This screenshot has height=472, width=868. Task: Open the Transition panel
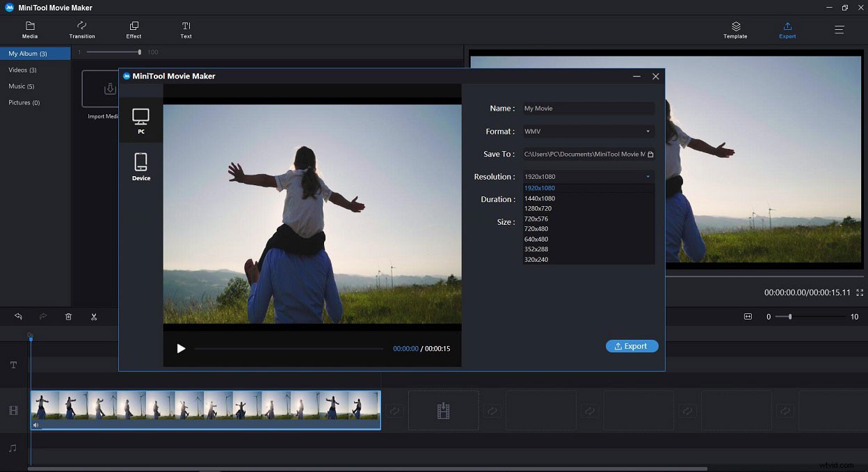point(81,29)
